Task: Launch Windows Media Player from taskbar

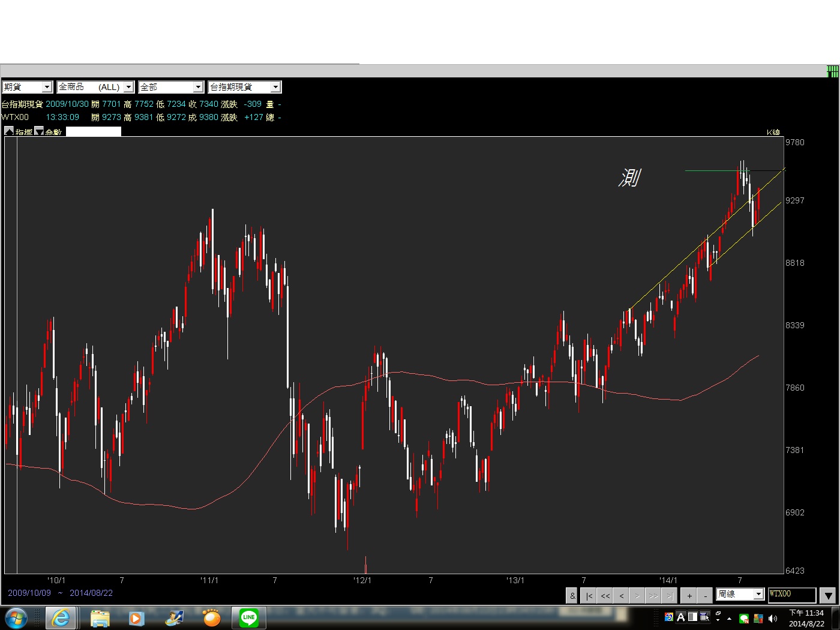Action: pos(137,618)
